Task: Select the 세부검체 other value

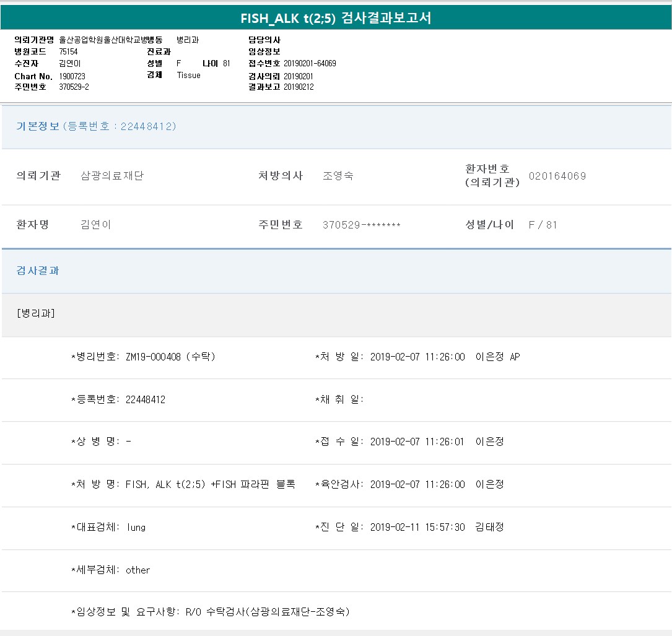Action: (x=137, y=570)
